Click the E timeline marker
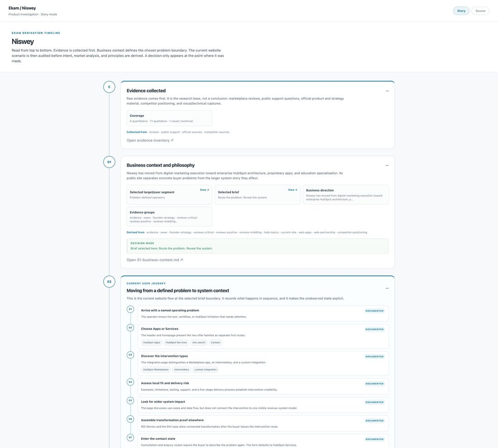Image resolution: width=498 pixels, height=448 pixels. pyautogui.click(x=109, y=87)
